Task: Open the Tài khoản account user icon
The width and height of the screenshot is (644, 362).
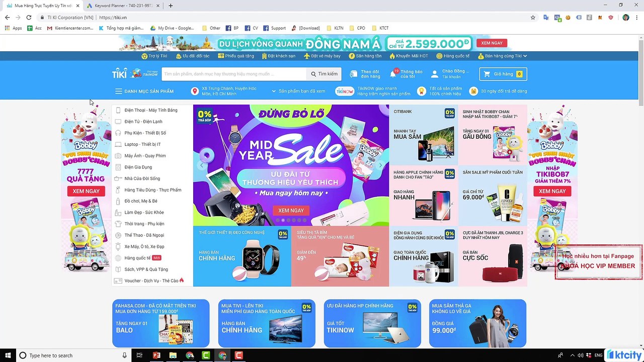Action: click(x=435, y=74)
